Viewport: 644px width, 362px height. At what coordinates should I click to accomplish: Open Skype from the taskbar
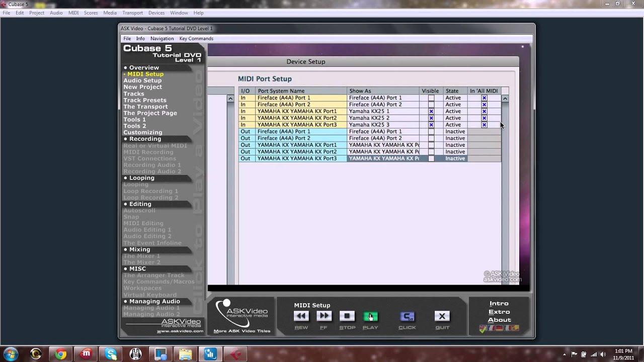(x=111, y=354)
